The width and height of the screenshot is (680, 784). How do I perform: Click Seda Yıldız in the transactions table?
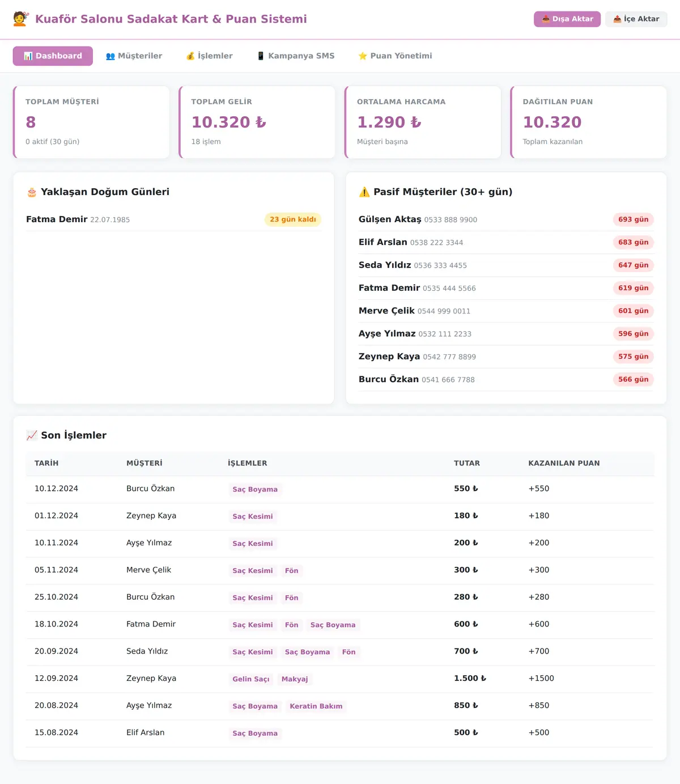point(147,651)
